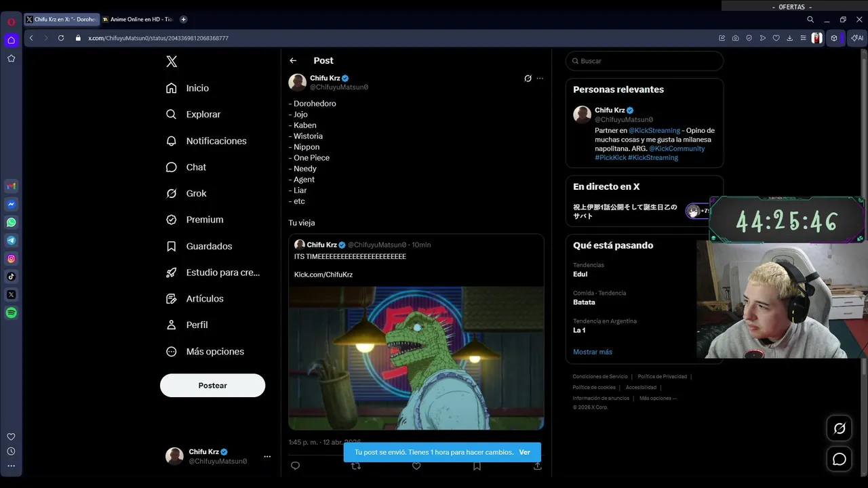Viewport: 868px width, 488px height.
Task: Open Grok in the X sidebar
Action: coord(186,193)
